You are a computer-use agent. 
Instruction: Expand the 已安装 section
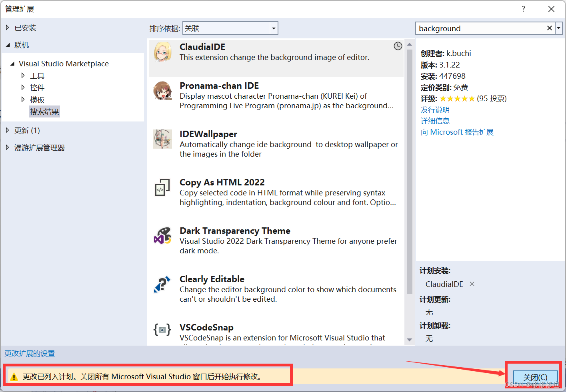click(7, 28)
